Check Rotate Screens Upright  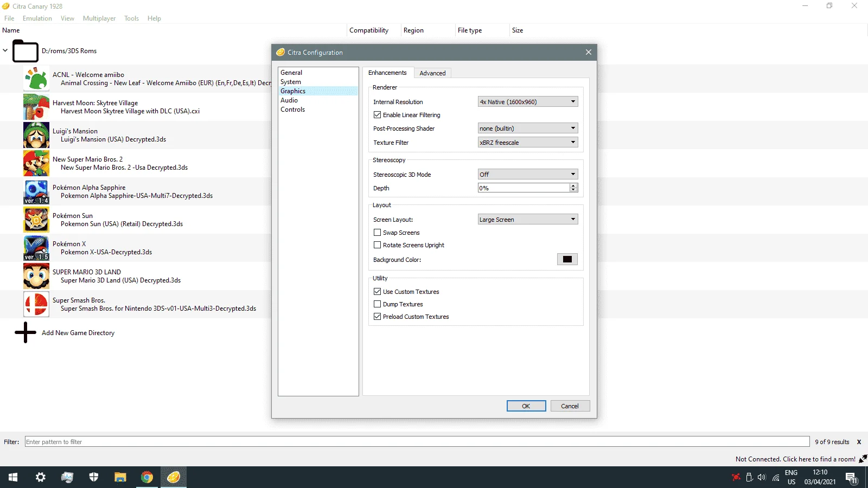(377, 245)
